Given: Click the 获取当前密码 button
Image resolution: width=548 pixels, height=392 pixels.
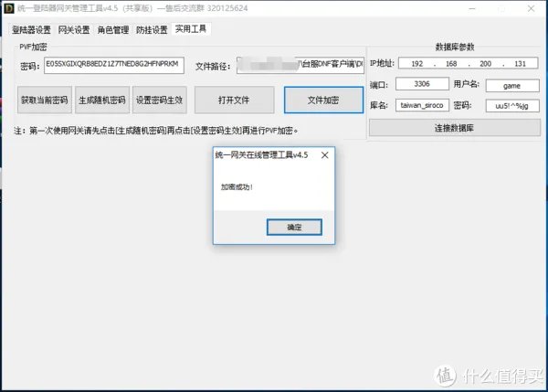Looking at the screenshot, I should coord(45,100).
